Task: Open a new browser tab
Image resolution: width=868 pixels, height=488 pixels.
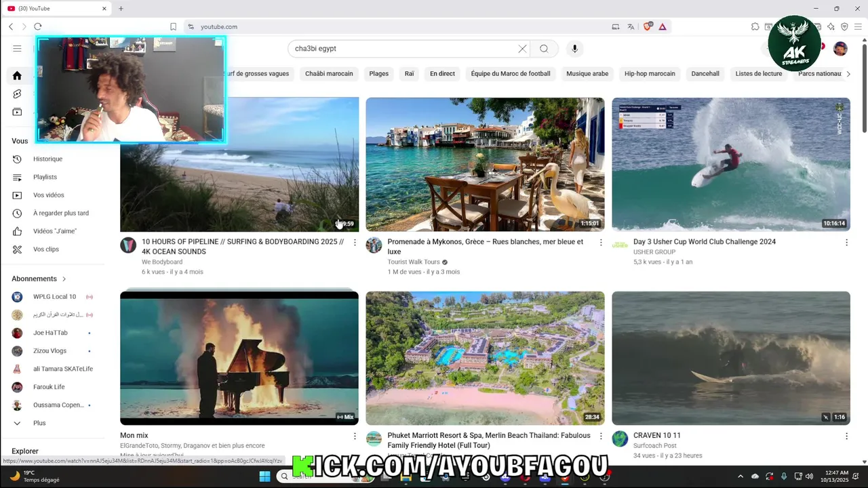Action: pos(121,8)
